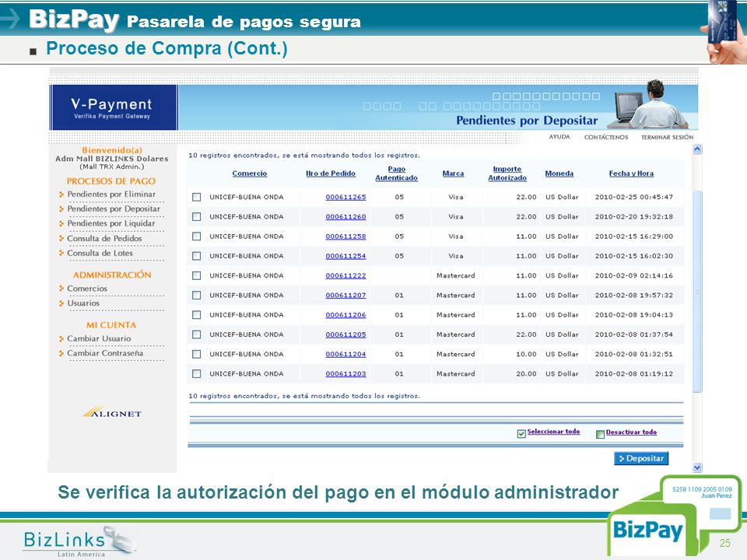Screen dimensions: 747x560
Task: Select Cambiar Contraseña under Mi Cuenta
Action: [105, 353]
